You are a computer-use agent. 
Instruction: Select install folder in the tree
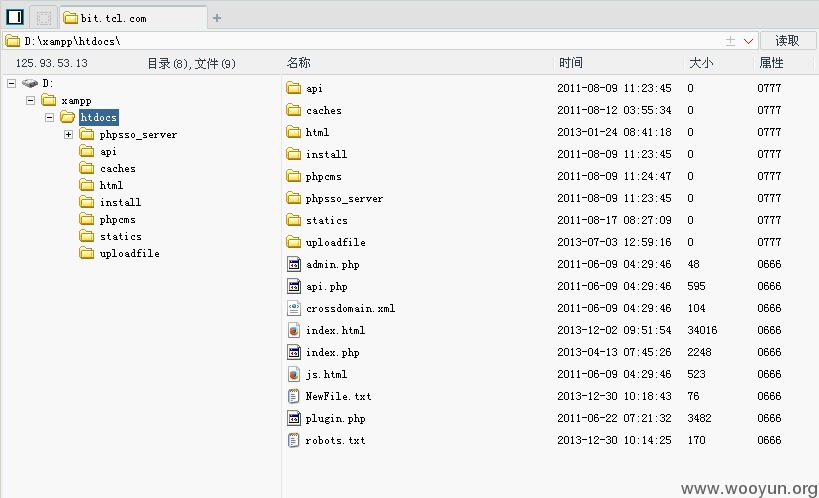120,202
